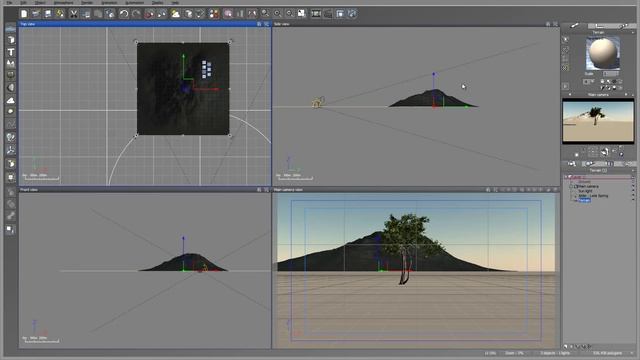This screenshot has width=640, height=360.
Task: Click the four colored spheres icon in the toolbar
Action: [x=213, y=14]
